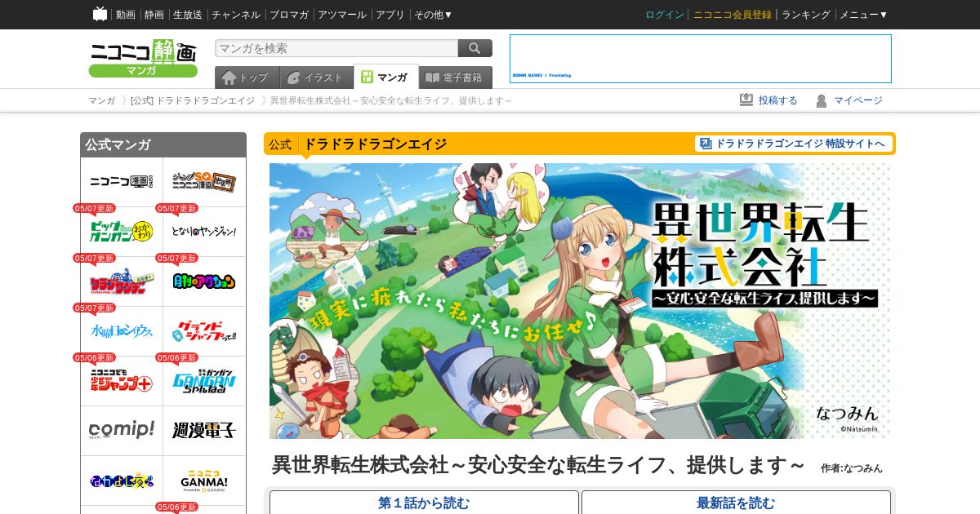980x514 pixels.
Task: Open the グランドジャンプ logo
Action: click(204, 331)
